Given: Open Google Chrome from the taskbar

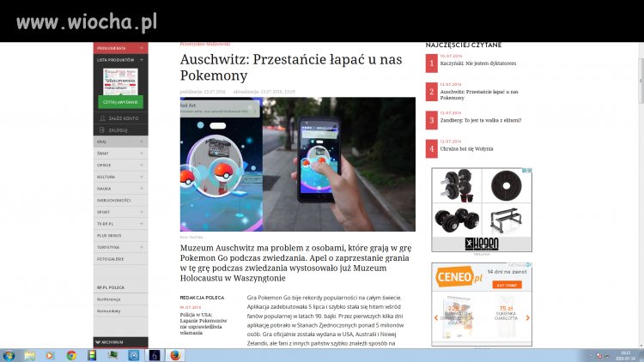Looking at the screenshot, I should [x=71, y=355].
